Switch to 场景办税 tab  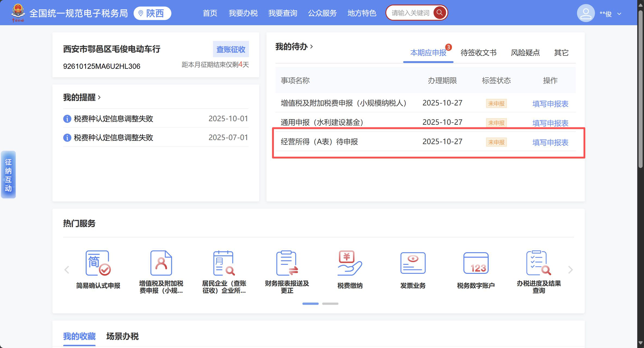point(122,336)
